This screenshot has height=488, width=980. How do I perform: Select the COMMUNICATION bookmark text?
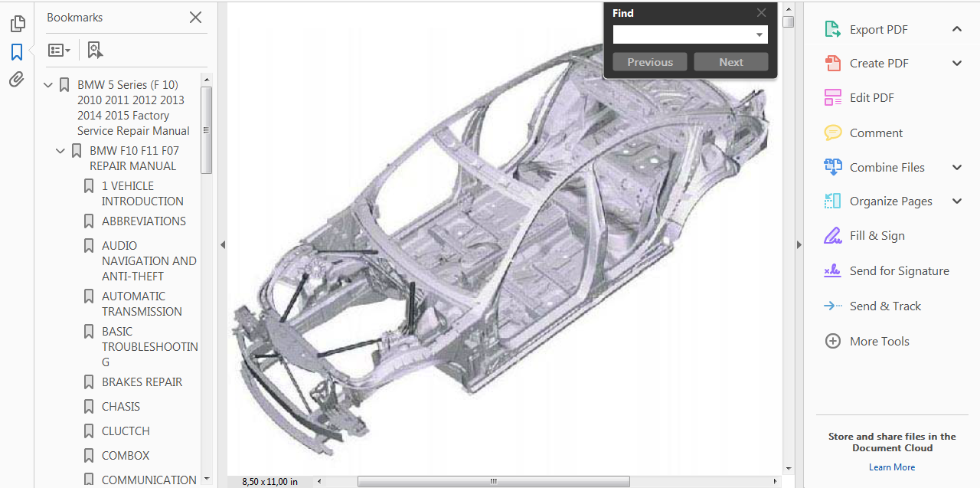pos(149,480)
